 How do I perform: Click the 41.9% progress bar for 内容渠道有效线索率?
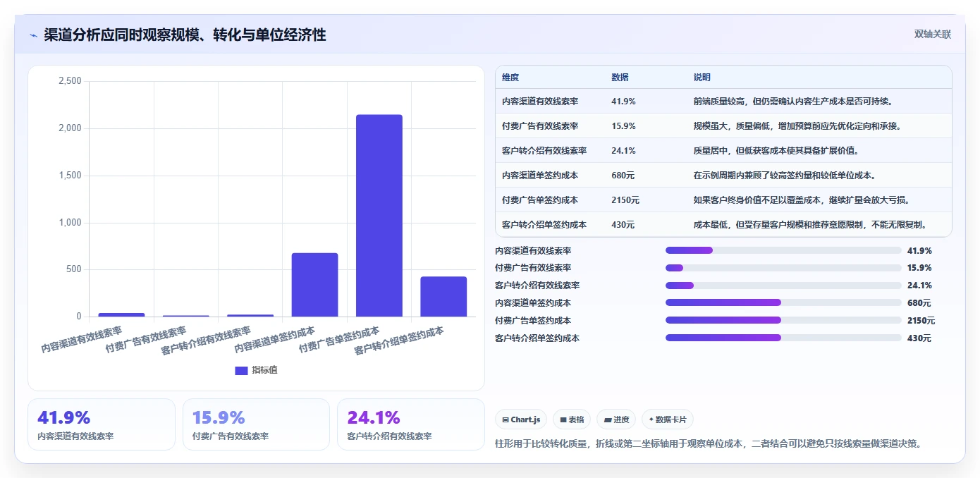(x=783, y=250)
